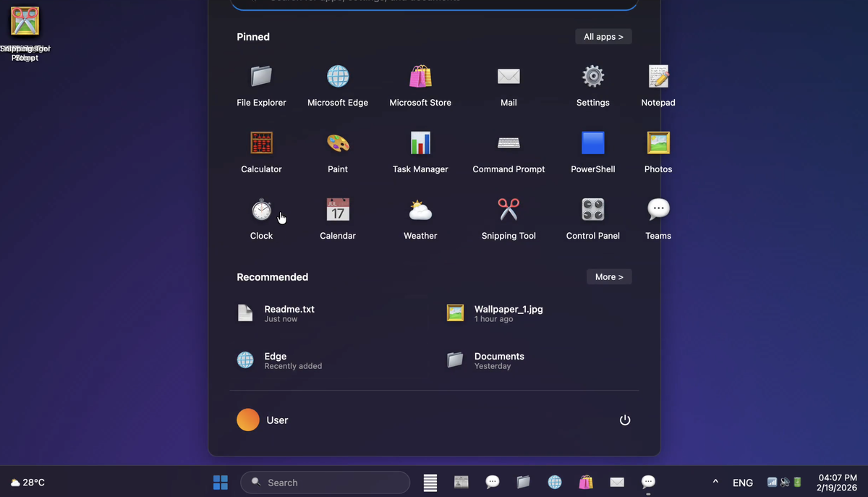868x497 pixels.
Task: Show more recommended items
Action: [609, 277]
